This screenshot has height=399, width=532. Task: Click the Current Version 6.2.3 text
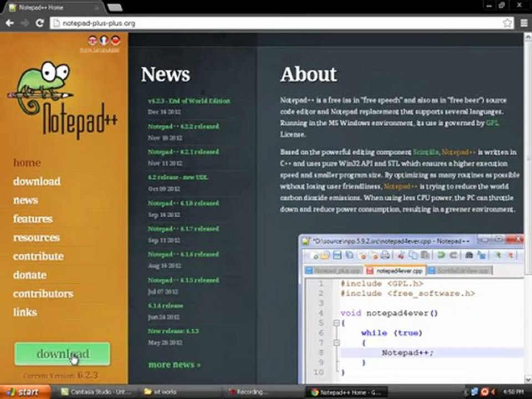pos(61,375)
